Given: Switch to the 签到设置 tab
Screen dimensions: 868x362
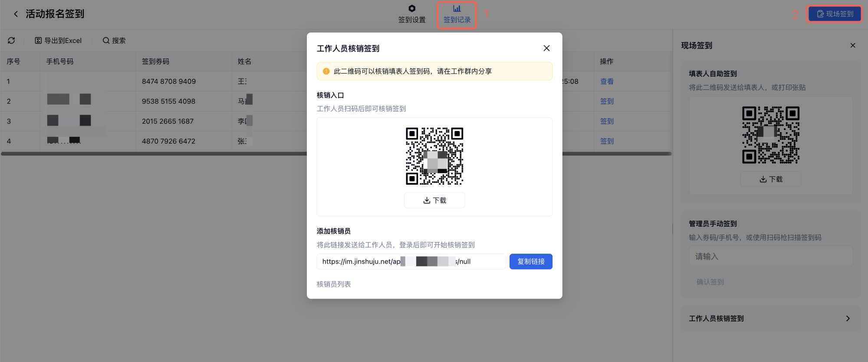Looking at the screenshot, I should click(x=412, y=14).
